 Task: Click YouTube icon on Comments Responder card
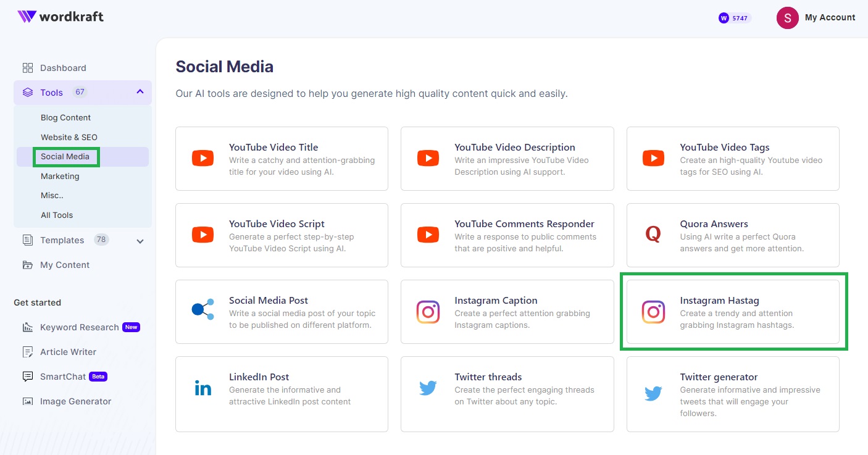coord(428,235)
